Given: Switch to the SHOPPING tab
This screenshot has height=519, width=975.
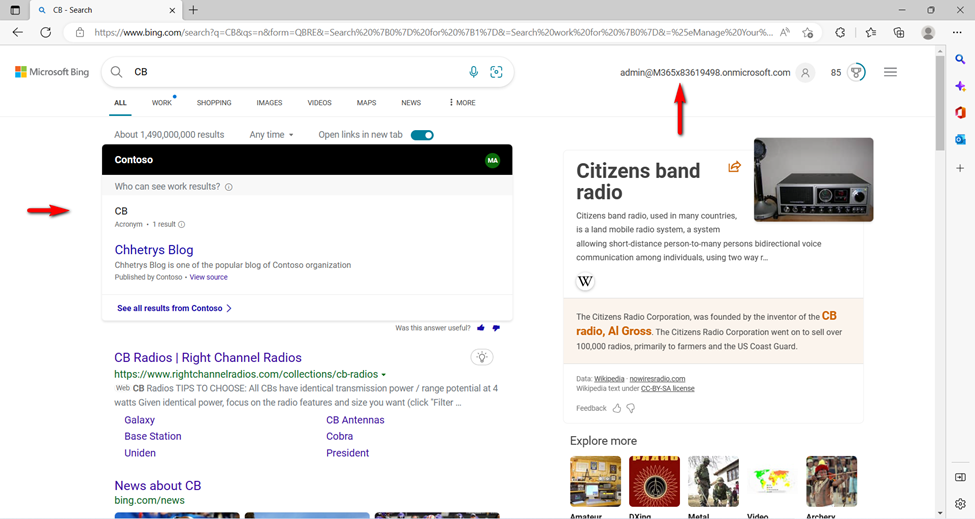Looking at the screenshot, I should pos(214,103).
